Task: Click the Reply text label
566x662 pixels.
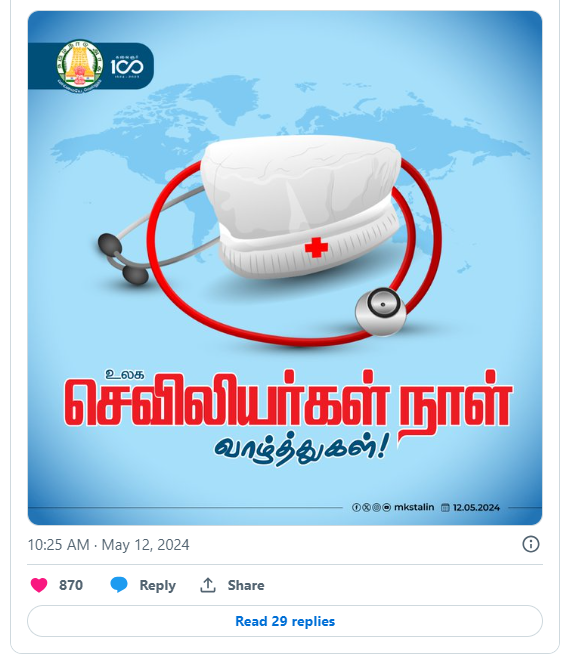Action: point(157,586)
